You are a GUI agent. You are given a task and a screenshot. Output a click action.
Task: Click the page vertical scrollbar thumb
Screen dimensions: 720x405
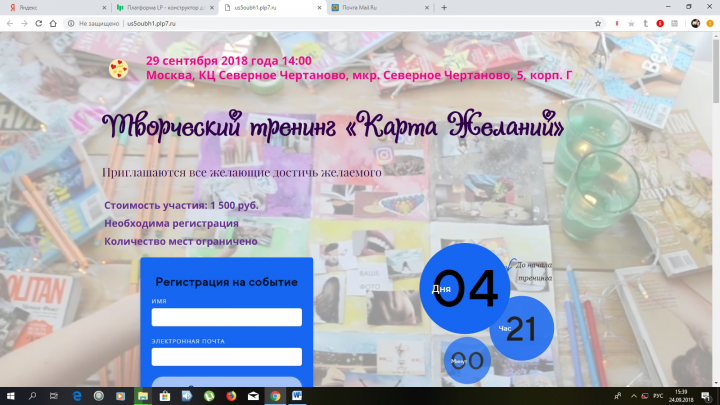715,69
